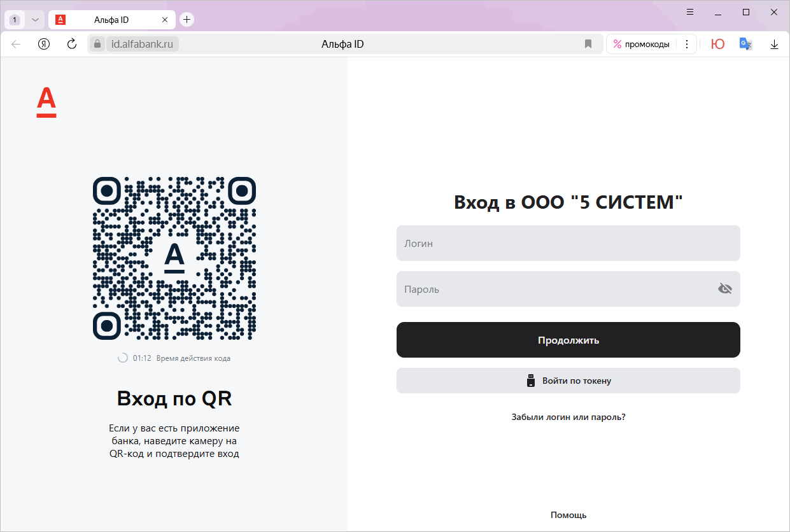This screenshot has height=532, width=790.
Task: Click id.alfabank.ru address field
Action: tap(143, 44)
